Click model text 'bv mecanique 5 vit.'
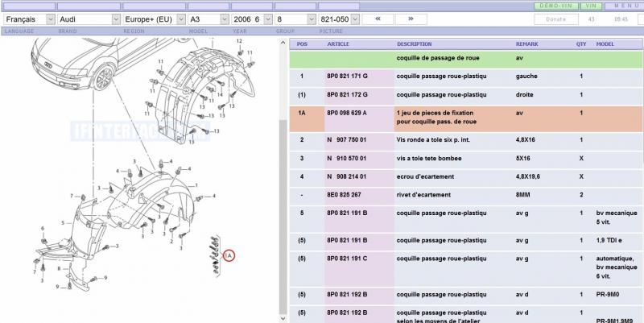Image resolution: width=644 pixels, height=323 pixels. (x=617, y=217)
